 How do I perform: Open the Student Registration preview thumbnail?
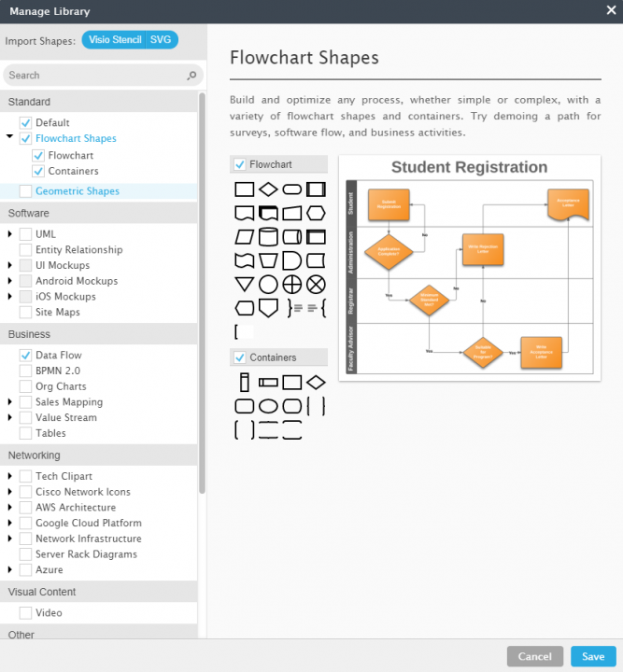[470, 268]
